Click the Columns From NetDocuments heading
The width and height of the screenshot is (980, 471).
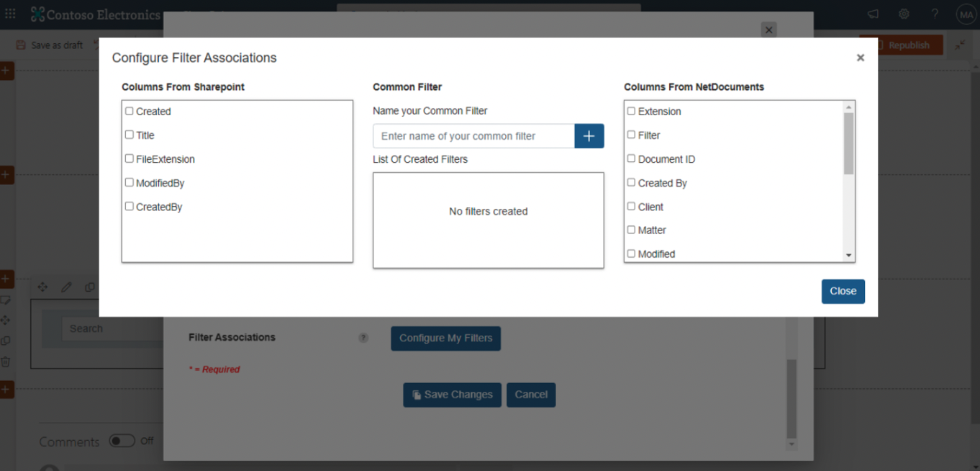click(x=694, y=87)
